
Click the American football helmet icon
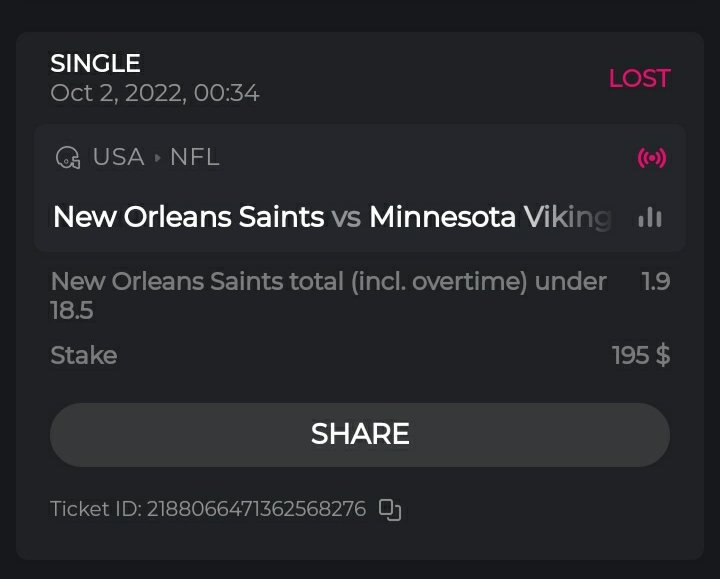68,158
